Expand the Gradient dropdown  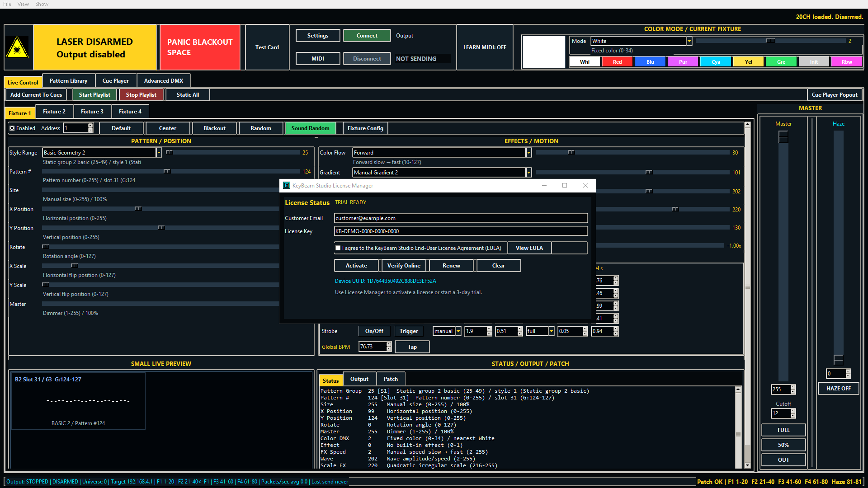tap(528, 173)
